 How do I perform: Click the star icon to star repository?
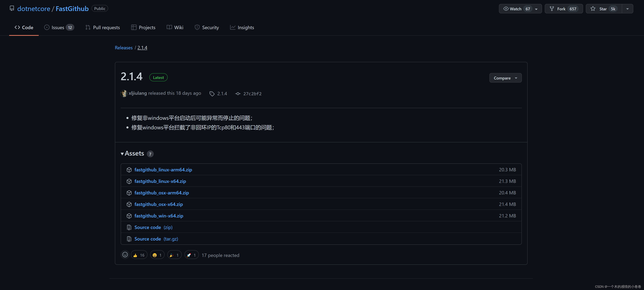coord(593,8)
